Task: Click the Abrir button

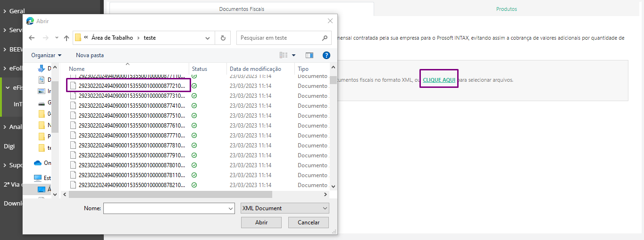Action: (x=261, y=223)
